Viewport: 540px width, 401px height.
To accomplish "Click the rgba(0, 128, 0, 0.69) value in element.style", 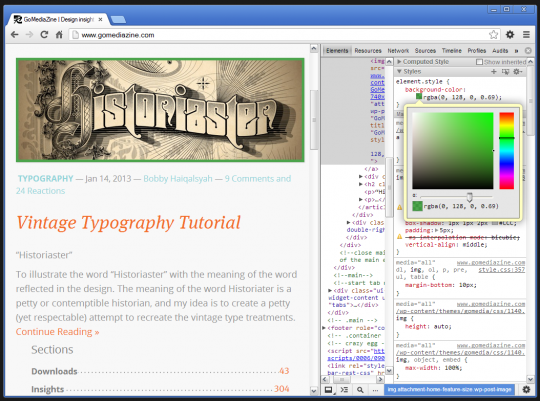I will click(463, 97).
